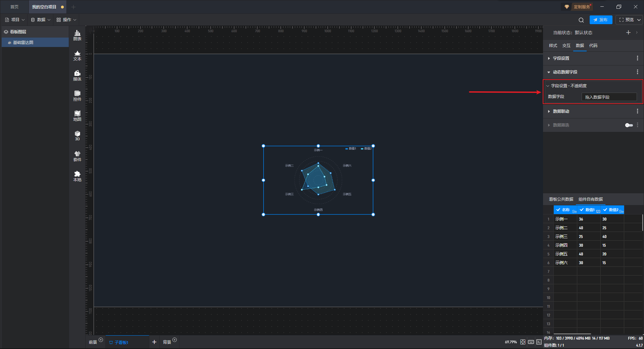Open the 套件 (kit) component panel

[77, 156]
